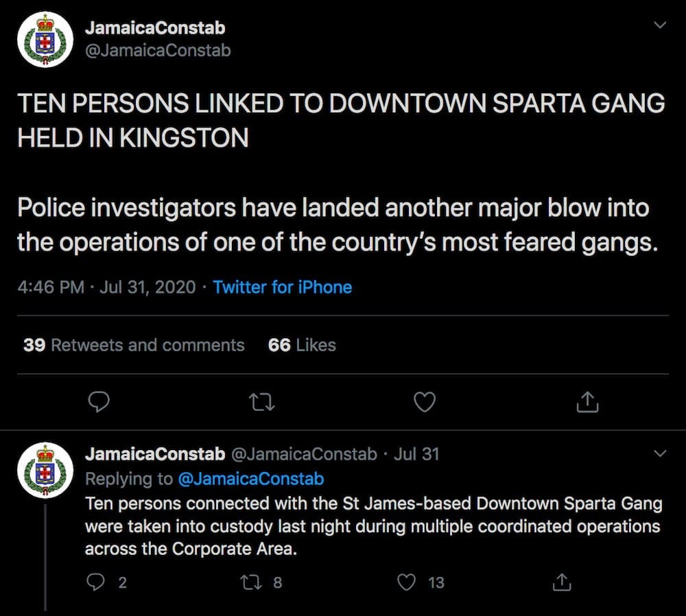Screen dimensions: 686x616
Task: Open JamaicaConstab profile avatar on main tweet
Action: pyautogui.click(x=45, y=39)
